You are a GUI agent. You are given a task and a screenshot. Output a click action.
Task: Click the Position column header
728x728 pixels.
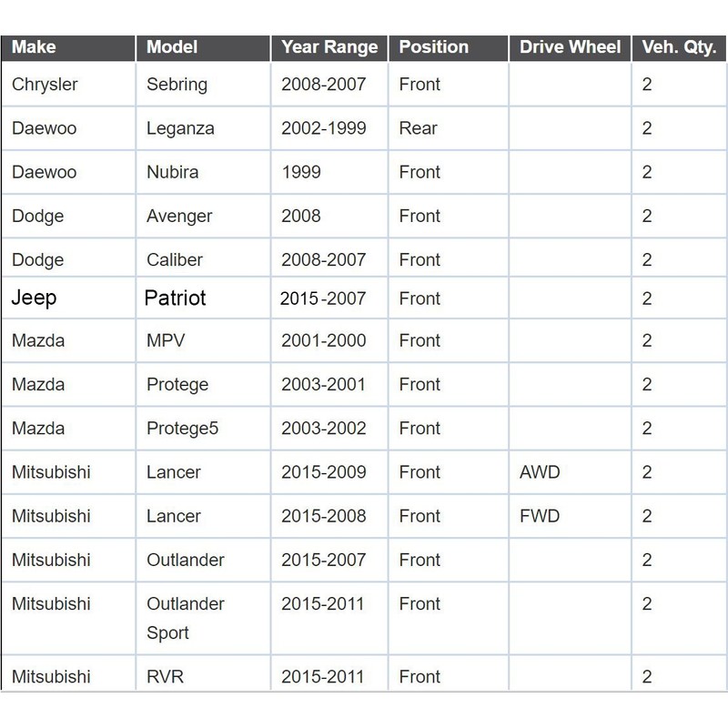click(x=448, y=47)
